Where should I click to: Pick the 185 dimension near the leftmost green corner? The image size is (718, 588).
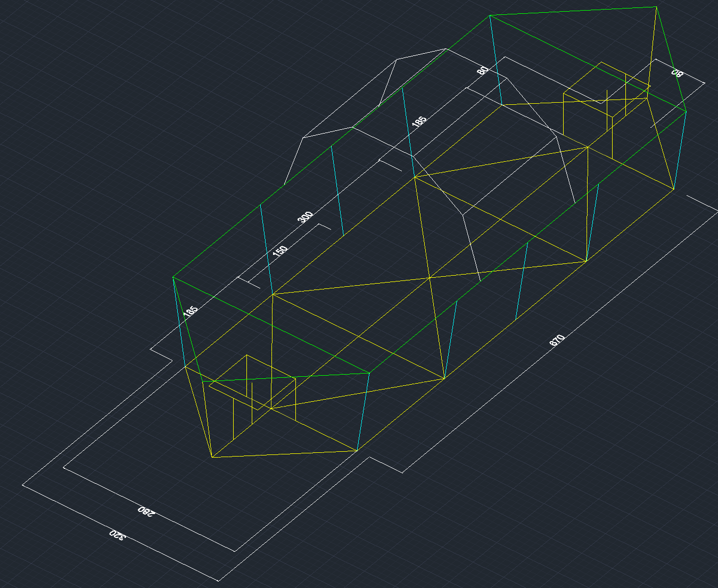point(191,311)
